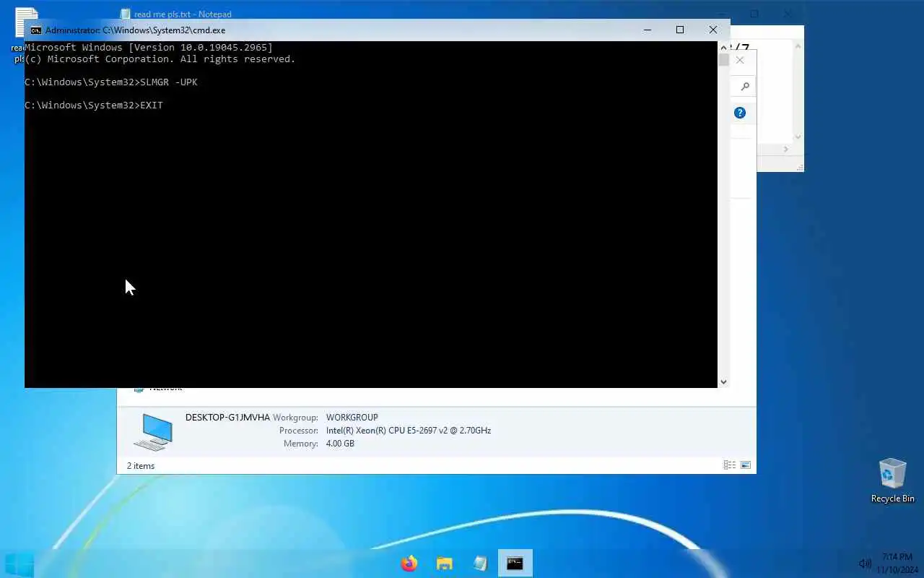Image resolution: width=924 pixels, height=578 pixels.
Task: Click the Command Prompt taskbar icon
Action: [x=515, y=563]
